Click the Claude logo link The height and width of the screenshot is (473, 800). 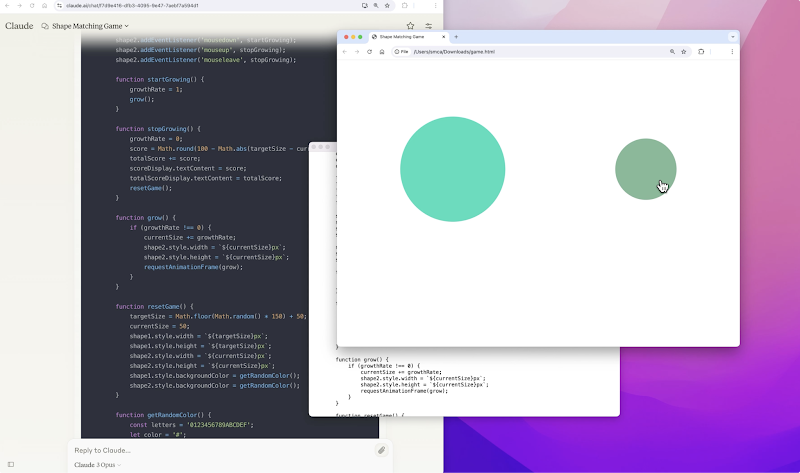click(x=19, y=26)
